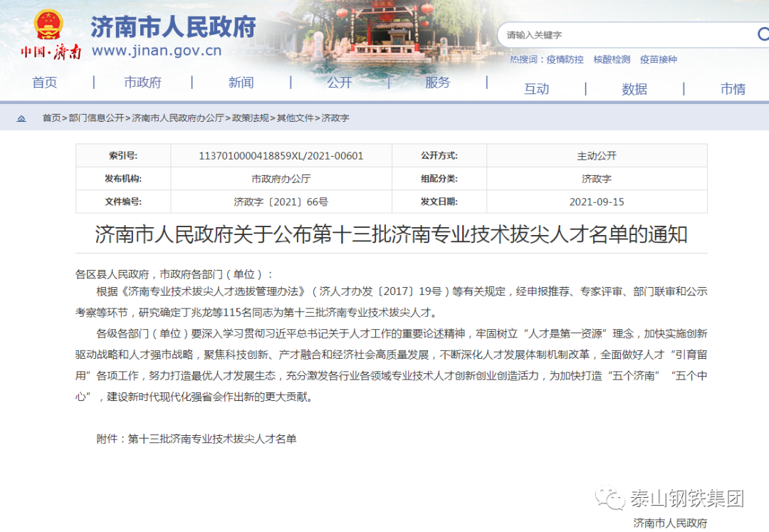The width and height of the screenshot is (769, 532).
Task: Select the 公开 navigation item
Action: (x=340, y=83)
